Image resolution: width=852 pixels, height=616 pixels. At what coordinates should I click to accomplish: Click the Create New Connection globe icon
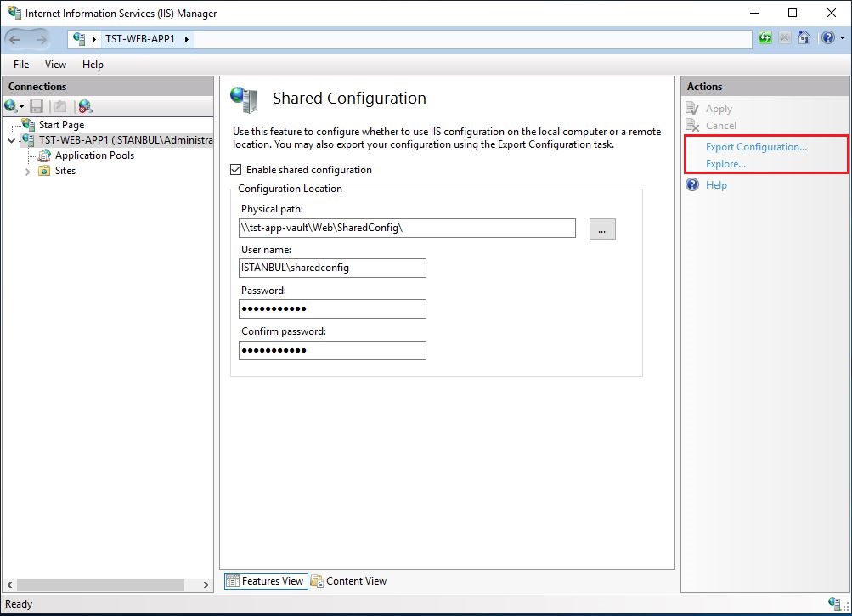(10, 106)
